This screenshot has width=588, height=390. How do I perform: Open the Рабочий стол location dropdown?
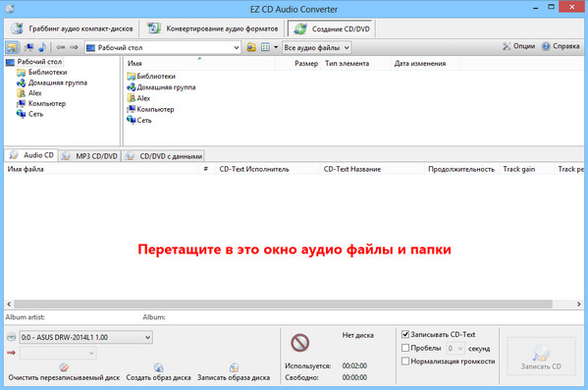point(162,48)
